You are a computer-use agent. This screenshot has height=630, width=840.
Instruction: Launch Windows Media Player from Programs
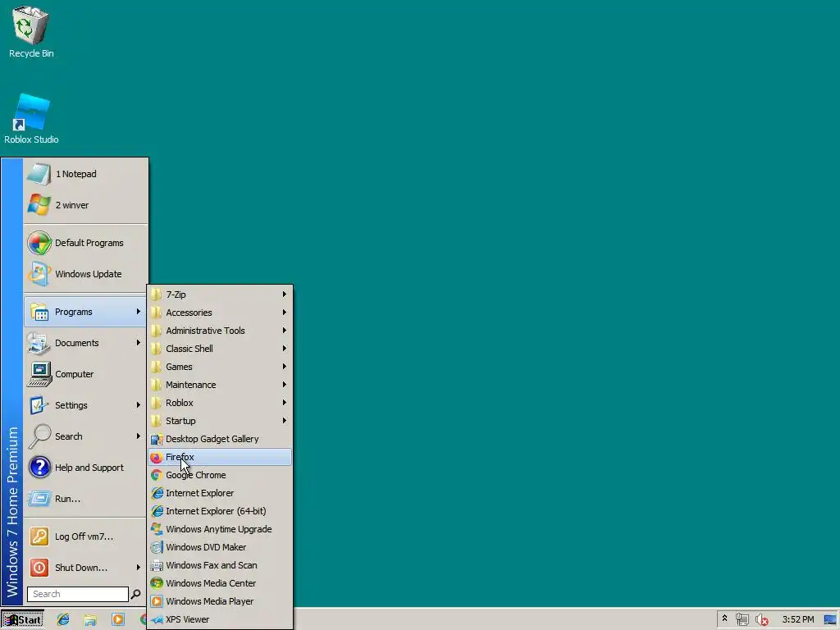pos(220,601)
